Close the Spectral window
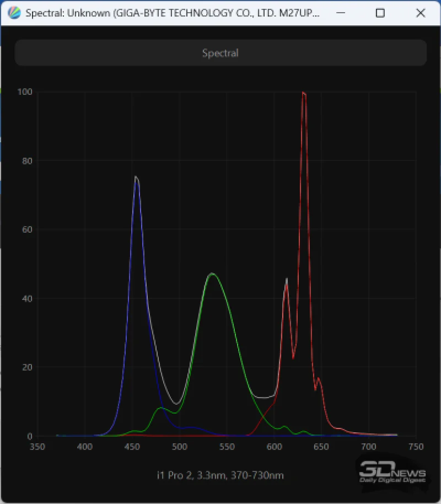 (x=421, y=13)
